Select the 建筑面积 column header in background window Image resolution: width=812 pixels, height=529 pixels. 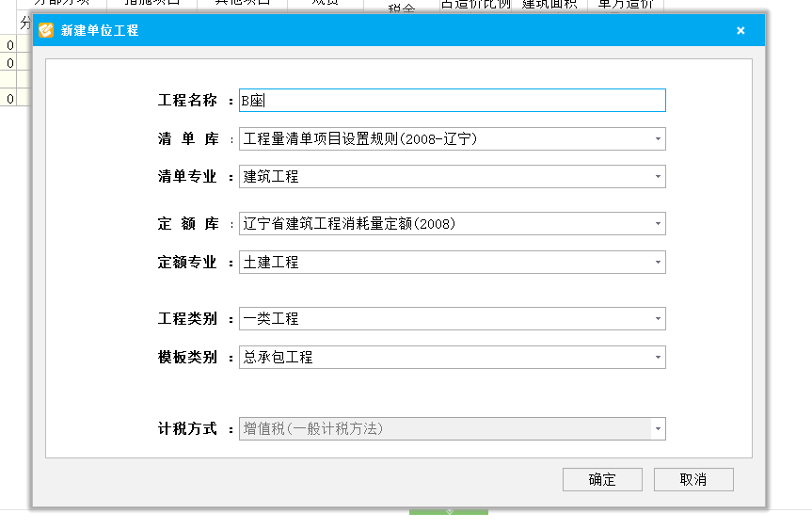[549, 5]
